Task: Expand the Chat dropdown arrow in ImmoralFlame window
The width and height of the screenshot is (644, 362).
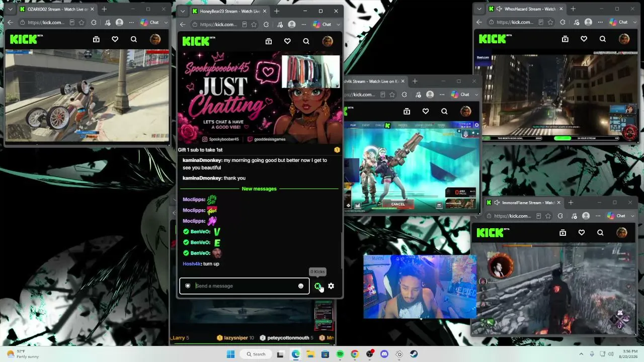Action: 632,216
